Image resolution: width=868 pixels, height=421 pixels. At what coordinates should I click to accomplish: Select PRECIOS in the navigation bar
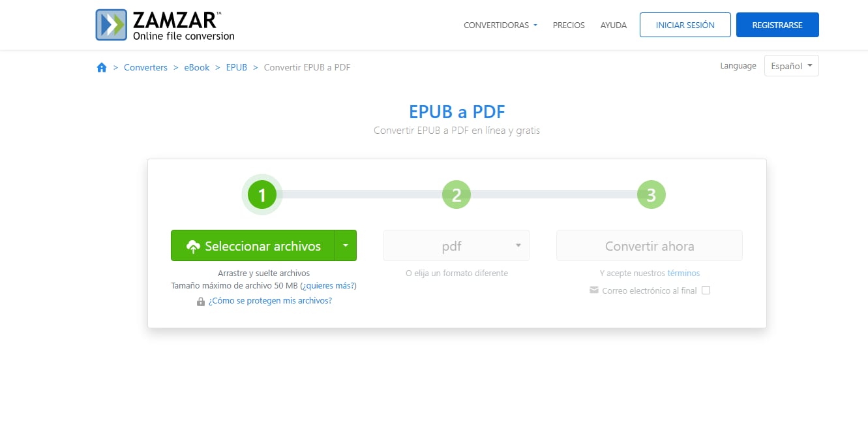click(x=568, y=25)
